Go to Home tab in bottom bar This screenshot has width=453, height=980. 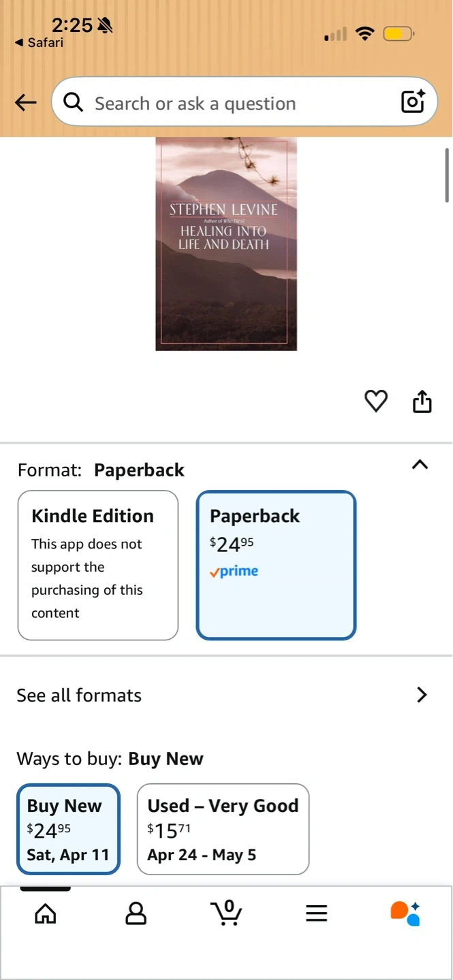(x=46, y=913)
